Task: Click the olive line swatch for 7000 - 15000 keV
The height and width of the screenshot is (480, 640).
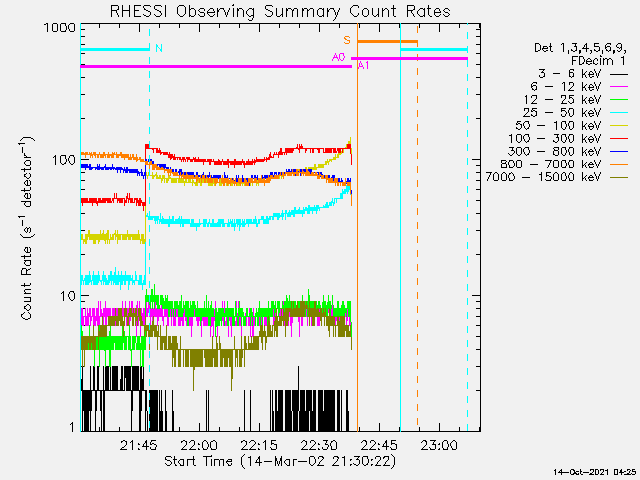Action: [619, 177]
